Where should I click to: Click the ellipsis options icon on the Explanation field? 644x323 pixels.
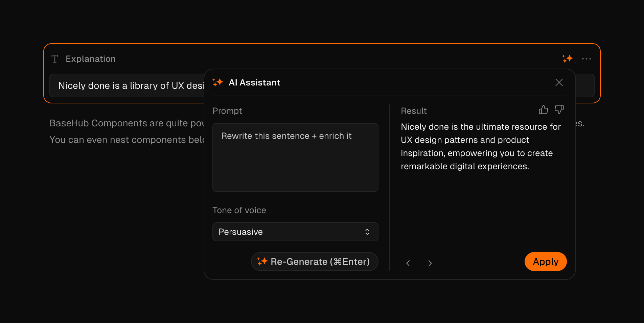click(586, 59)
